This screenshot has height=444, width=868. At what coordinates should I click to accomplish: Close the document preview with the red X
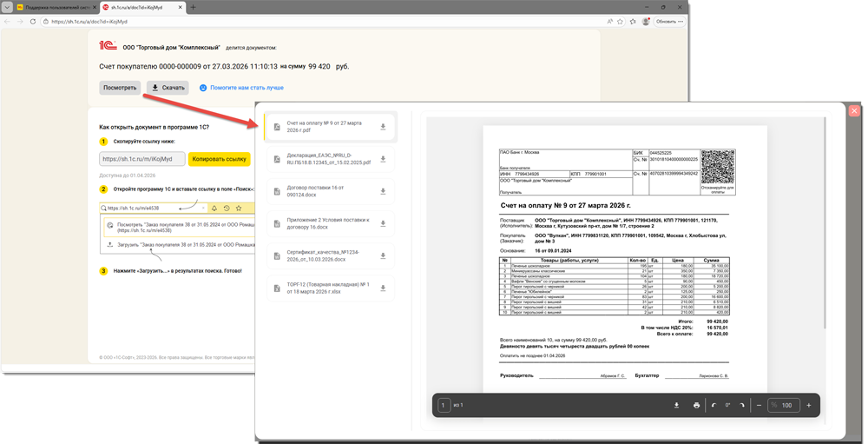point(854,110)
